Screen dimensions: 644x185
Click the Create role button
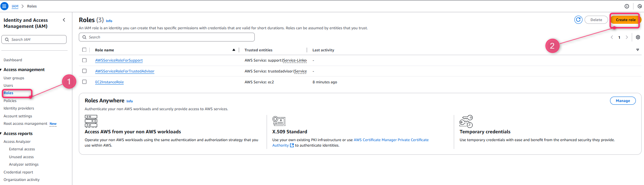click(625, 20)
